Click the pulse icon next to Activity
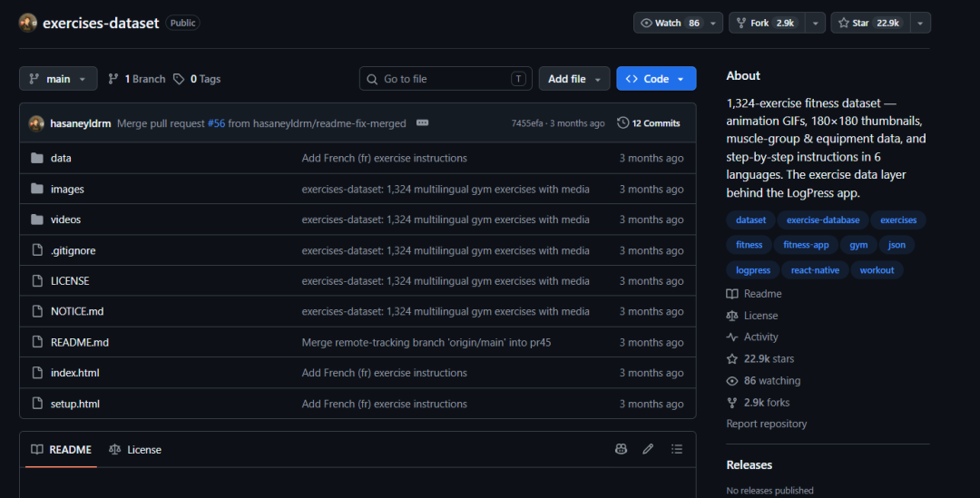 pyautogui.click(x=732, y=337)
